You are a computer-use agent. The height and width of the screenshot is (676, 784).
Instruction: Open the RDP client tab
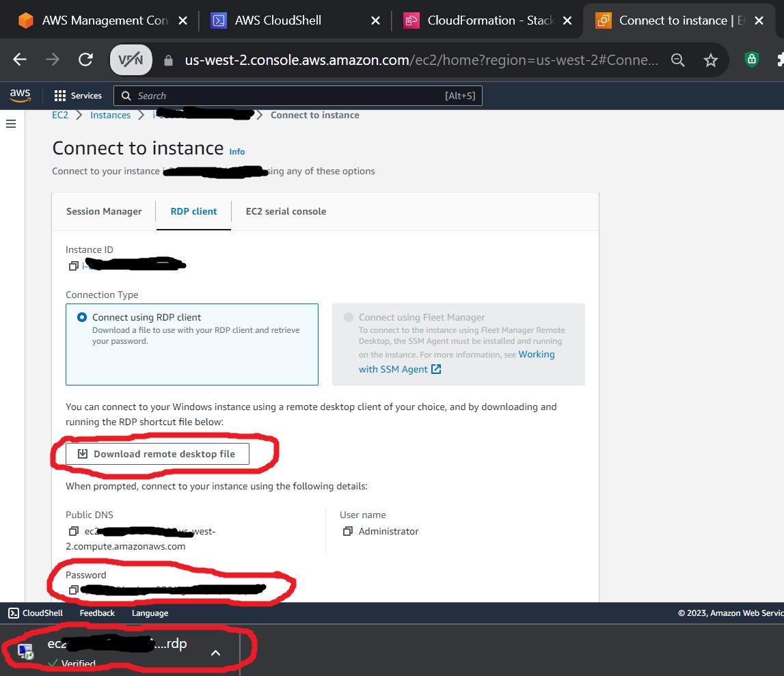(193, 211)
